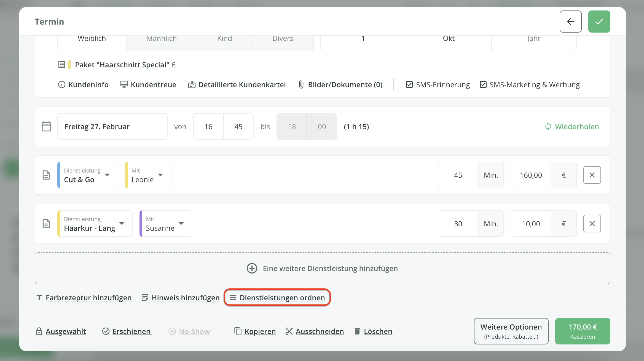Expand the Mit Leonie staff dropdown
This screenshot has height=361, width=644.
148,175
